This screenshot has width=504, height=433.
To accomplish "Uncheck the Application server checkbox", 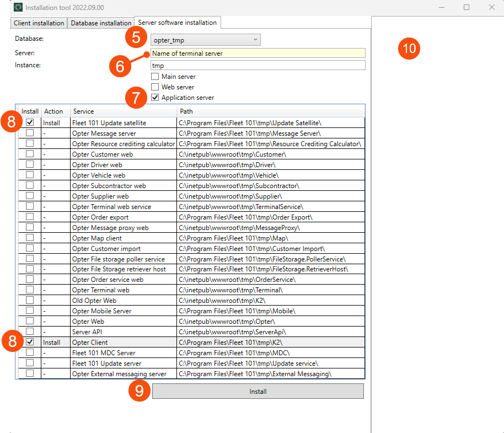I will 156,98.
